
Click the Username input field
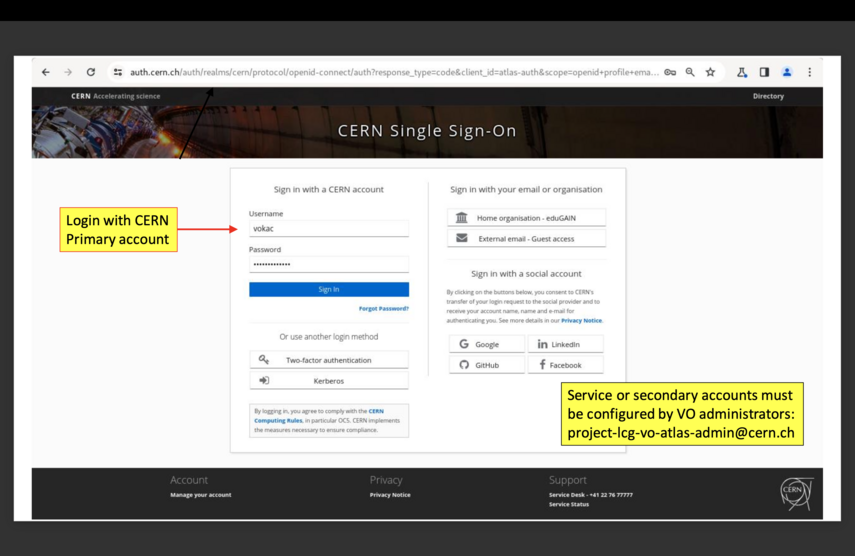[328, 229]
